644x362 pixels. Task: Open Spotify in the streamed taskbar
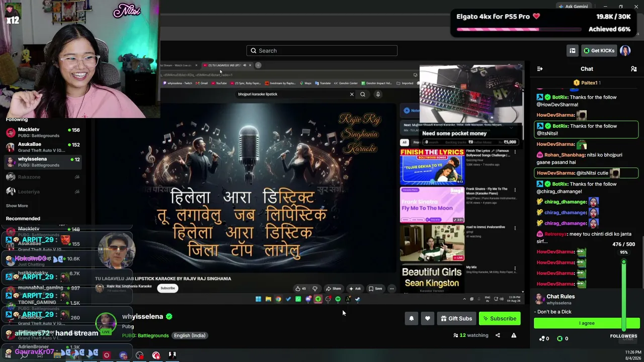tap(338, 299)
